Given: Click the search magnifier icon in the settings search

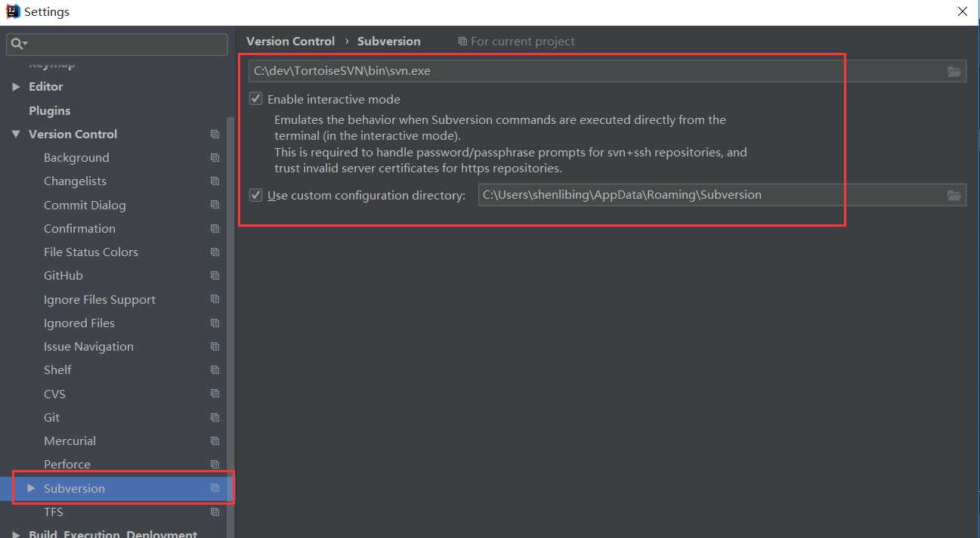Looking at the screenshot, I should 18,45.
